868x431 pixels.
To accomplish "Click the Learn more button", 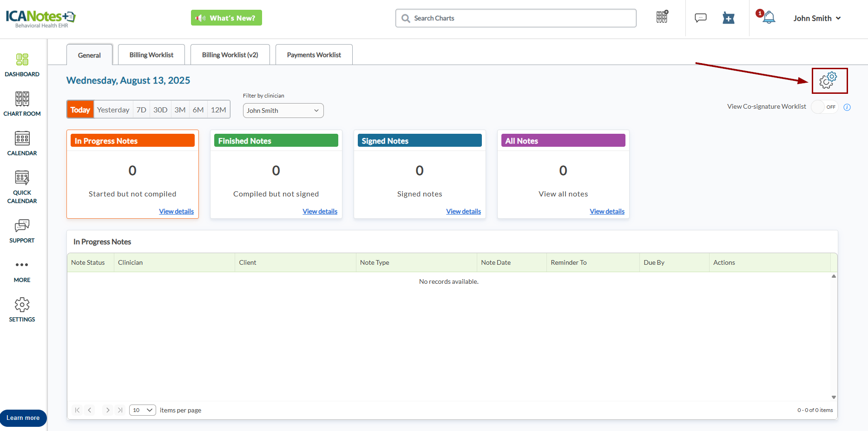I will pos(23,418).
